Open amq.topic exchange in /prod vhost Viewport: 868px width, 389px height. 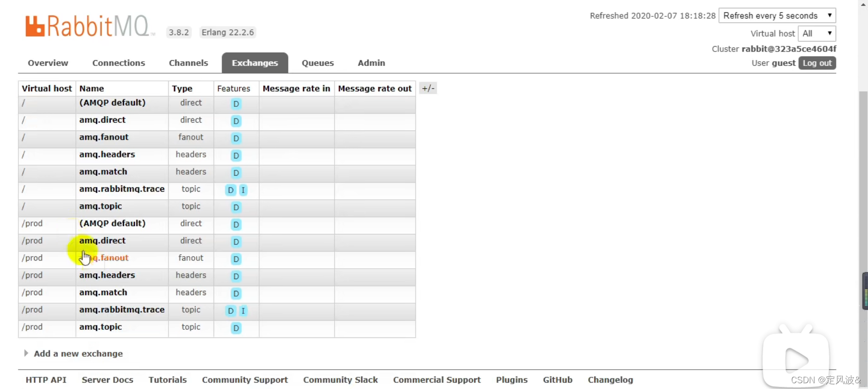[x=101, y=327]
